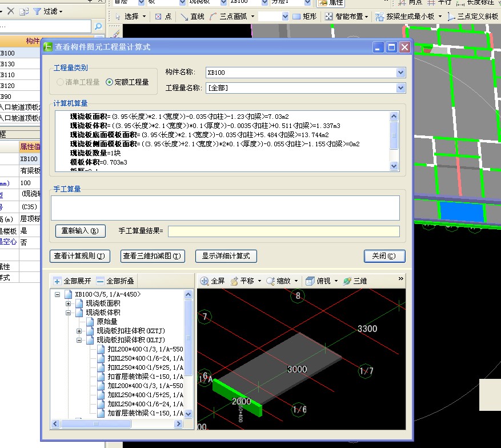Click 全部展开 in the tree toolbar
Viewport: 501px width, 448px height.
73,281
